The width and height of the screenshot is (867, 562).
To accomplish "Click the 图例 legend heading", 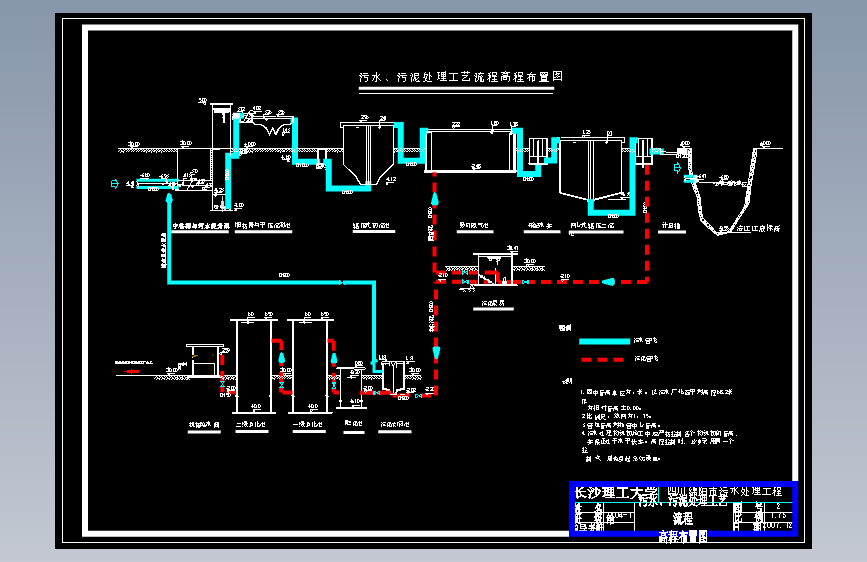I will (565, 328).
